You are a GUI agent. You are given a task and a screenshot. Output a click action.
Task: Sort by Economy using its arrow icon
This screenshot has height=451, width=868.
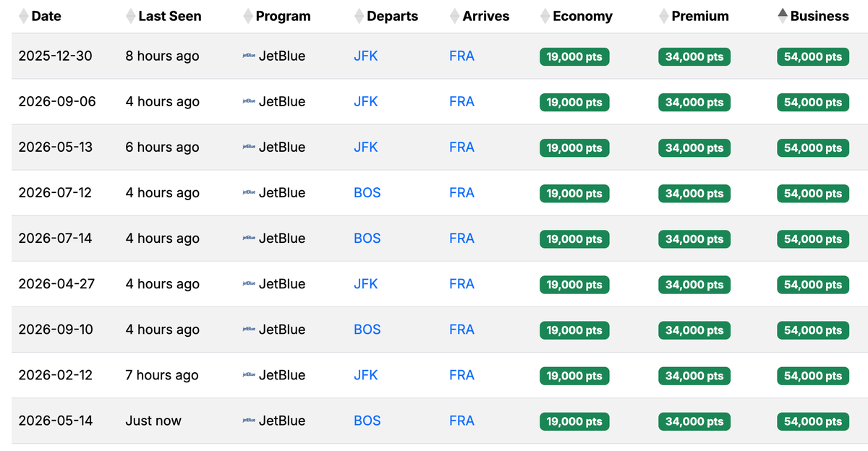point(545,16)
